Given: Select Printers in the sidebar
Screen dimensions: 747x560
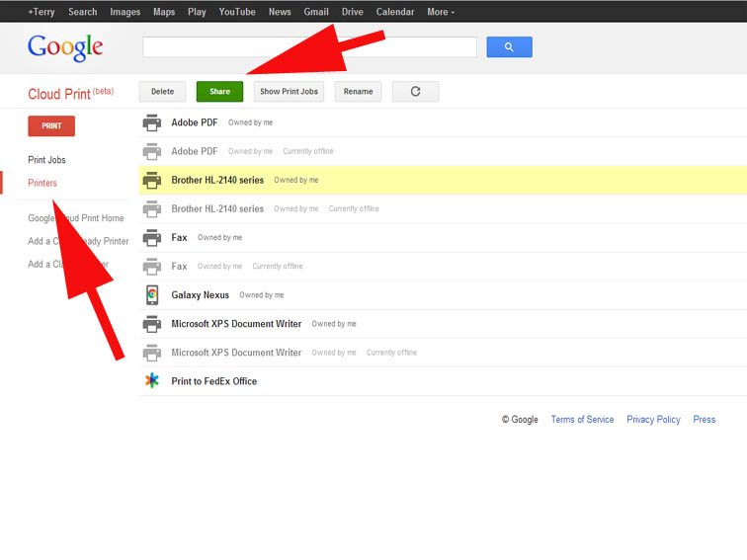Looking at the screenshot, I should tap(42, 183).
